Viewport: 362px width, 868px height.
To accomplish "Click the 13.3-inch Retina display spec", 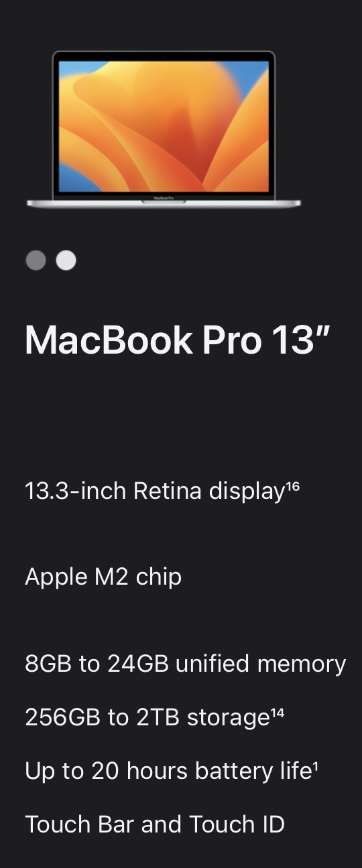I will 162,491.
